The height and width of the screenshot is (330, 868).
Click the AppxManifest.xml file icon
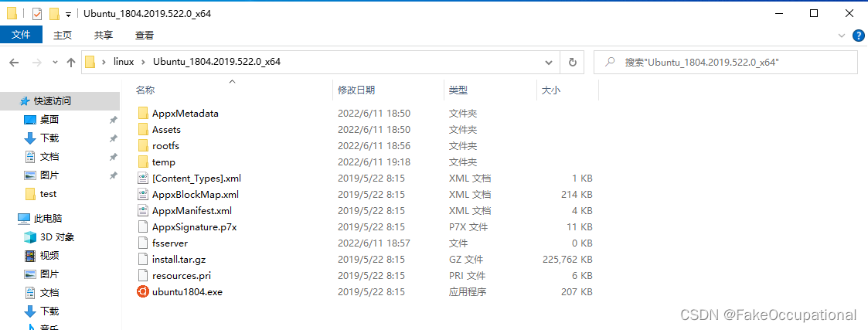point(143,211)
